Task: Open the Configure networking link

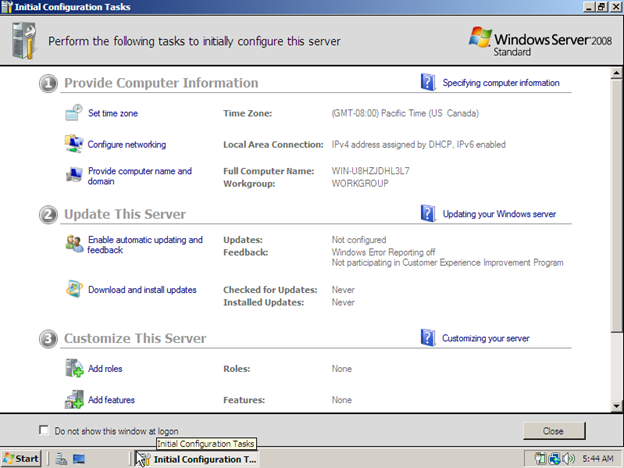Action: 127,144
